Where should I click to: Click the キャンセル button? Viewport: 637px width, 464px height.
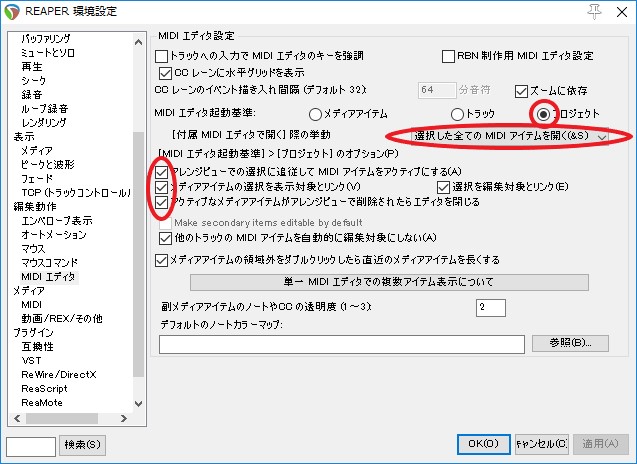(x=542, y=444)
